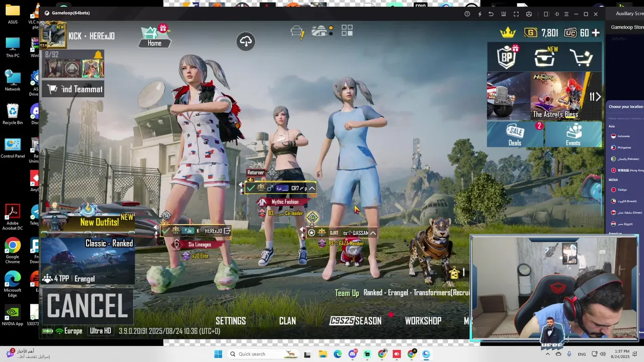This screenshot has width=644, height=362.
Task: Open the Deals sale icon
Action: pos(515,135)
